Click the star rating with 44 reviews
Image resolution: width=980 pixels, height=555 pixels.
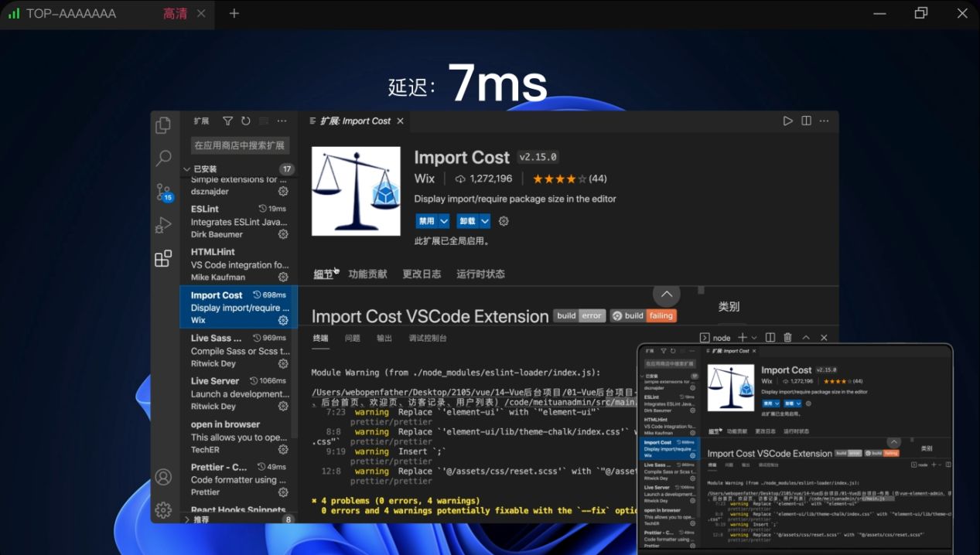click(569, 179)
